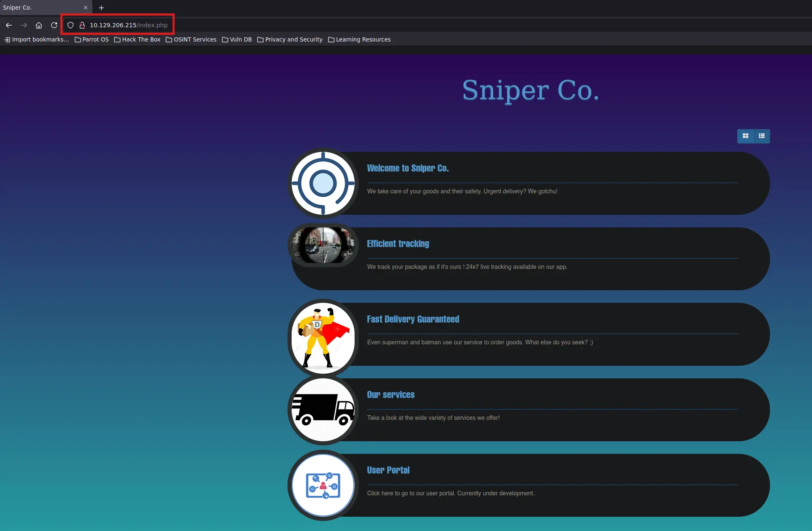Click the delivery superhero image
Viewport: 812px width, 531px height.
[x=323, y=338]
